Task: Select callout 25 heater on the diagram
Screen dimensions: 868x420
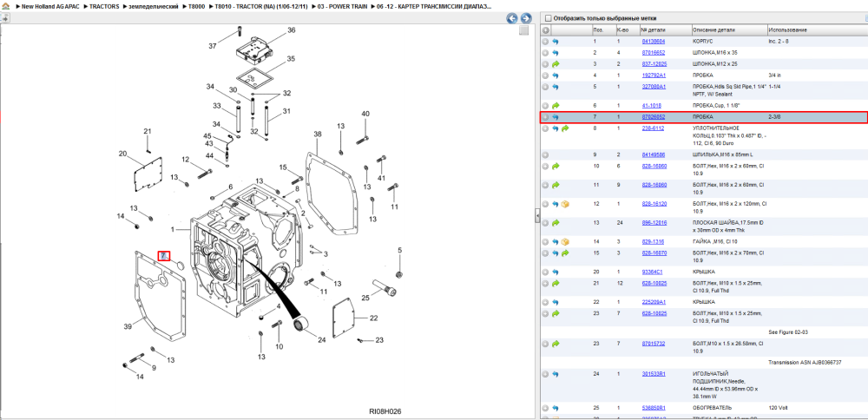Action: pyautogui.click(x=365, y=299)
